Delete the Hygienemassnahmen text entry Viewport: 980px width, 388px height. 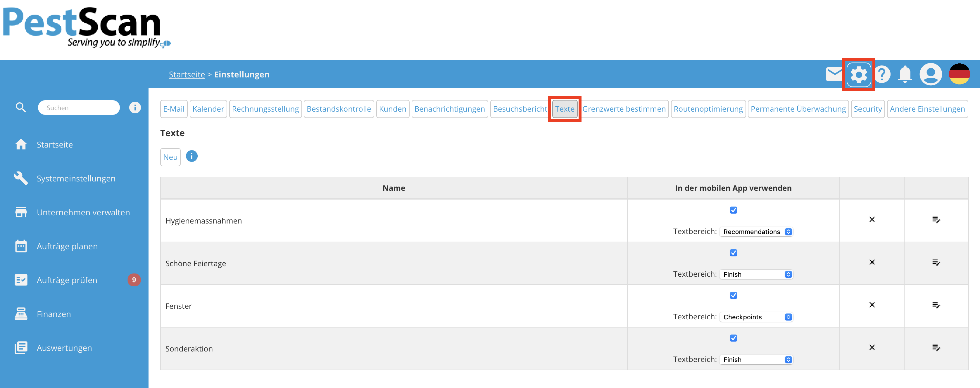872,220
